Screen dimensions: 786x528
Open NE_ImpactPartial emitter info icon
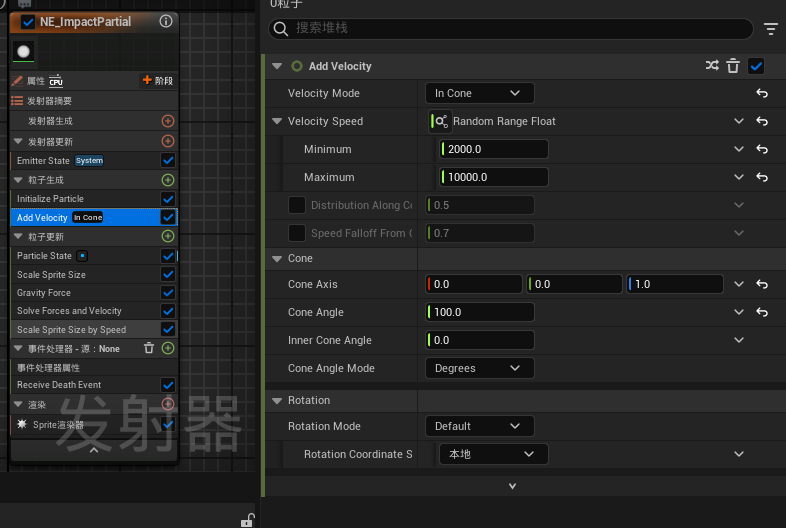pos(166,21)
